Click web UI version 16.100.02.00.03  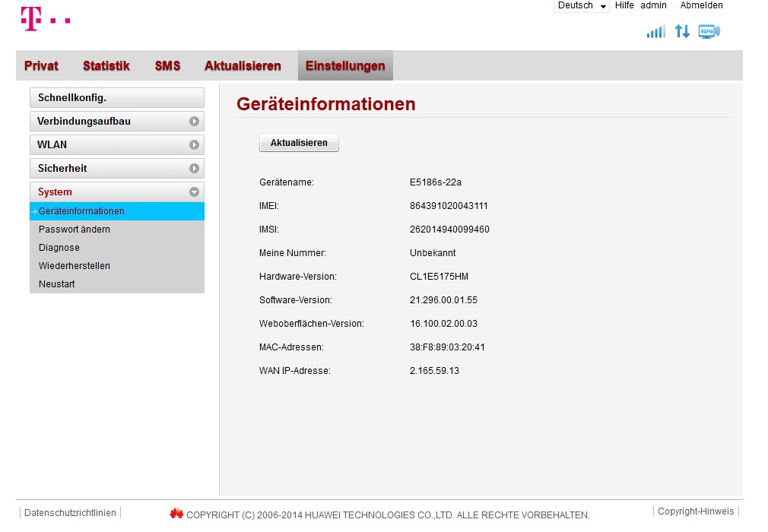[x=443, y=323]
